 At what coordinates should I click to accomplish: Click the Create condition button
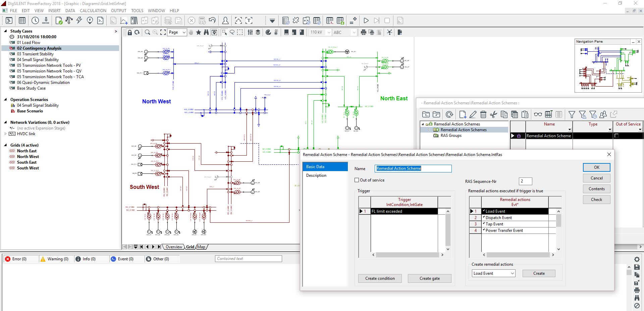[380, 278]
